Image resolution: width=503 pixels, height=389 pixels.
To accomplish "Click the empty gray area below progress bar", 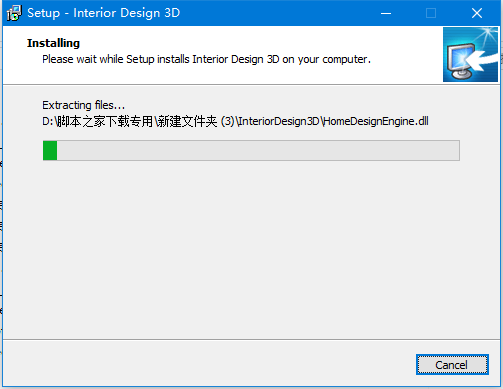I will point(251,250).
